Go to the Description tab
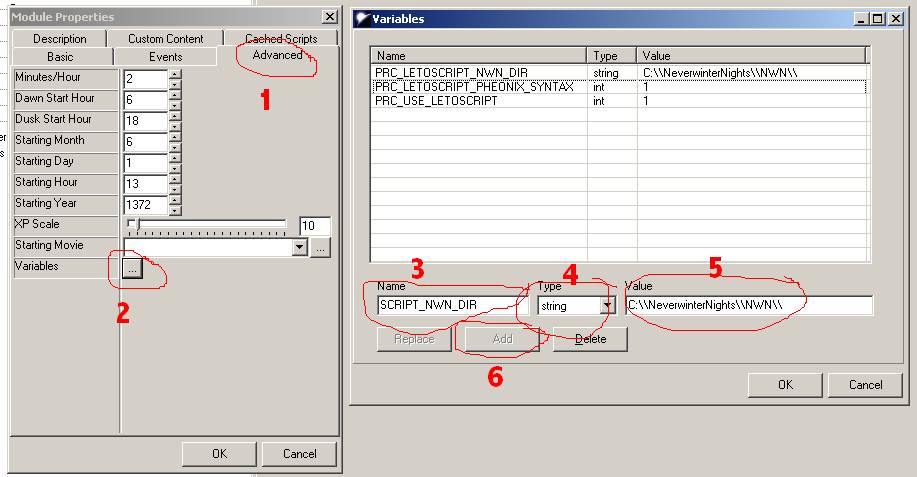The width and height of the screenshot is (917, 477). click(x=59, y=39)
